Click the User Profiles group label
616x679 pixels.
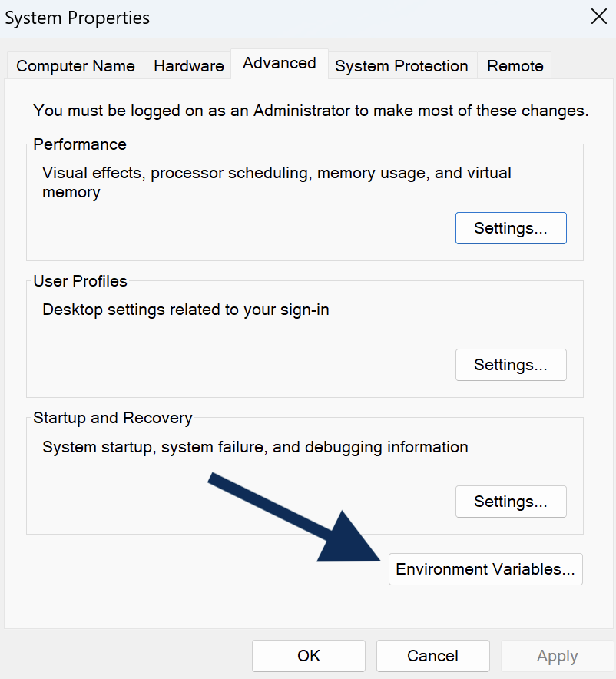[80, 281]
